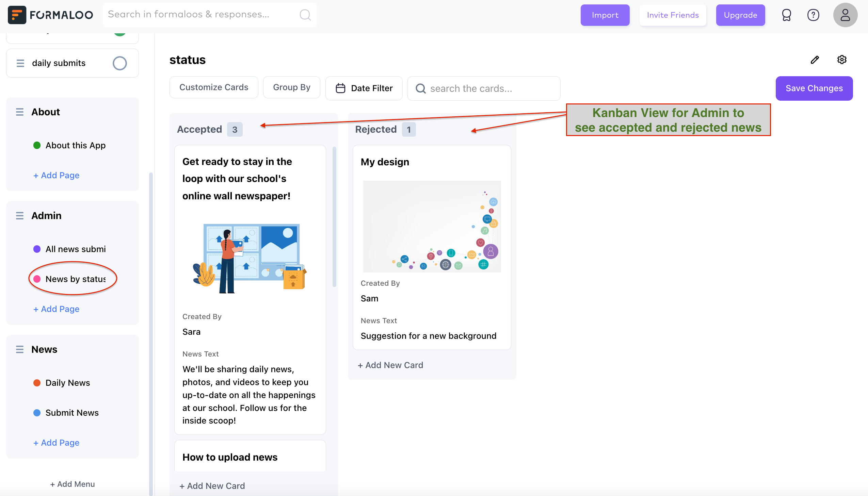The image size is (868, 496).
Task: Open the Group By dropdown
Action: pos(291,87)
